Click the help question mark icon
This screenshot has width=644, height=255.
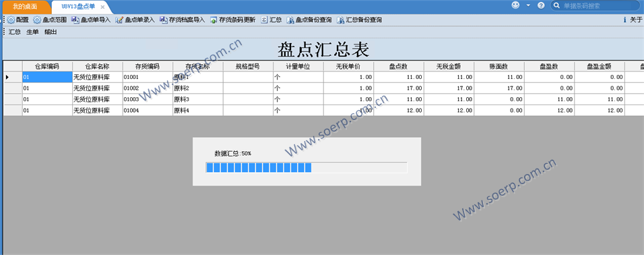click(x=541, y=5)
